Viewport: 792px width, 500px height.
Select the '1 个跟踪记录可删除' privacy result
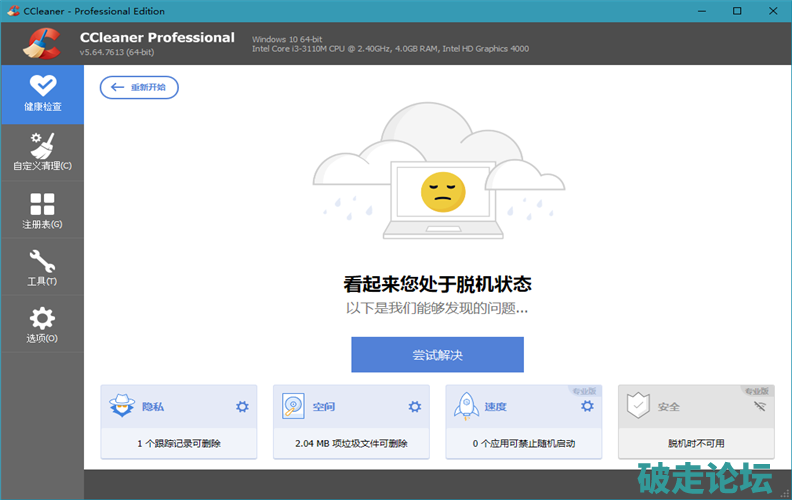[x=179, y=443]
